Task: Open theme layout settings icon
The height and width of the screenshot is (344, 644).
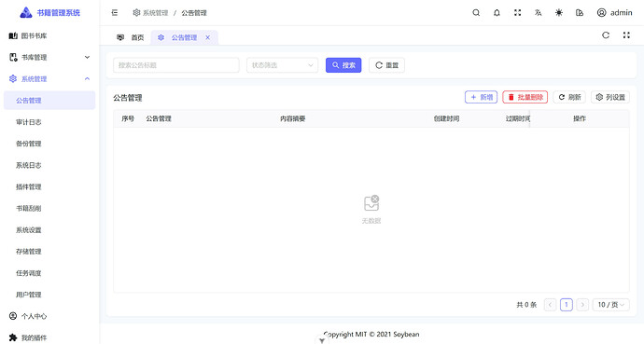Action: pyautogui.click(x=580, y=13)
